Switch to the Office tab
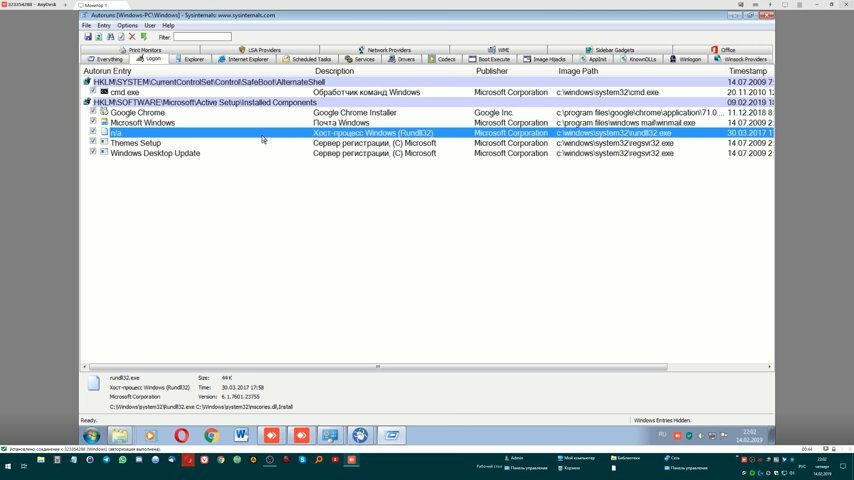This screenshot has height=480, width=854. (723, 50)
